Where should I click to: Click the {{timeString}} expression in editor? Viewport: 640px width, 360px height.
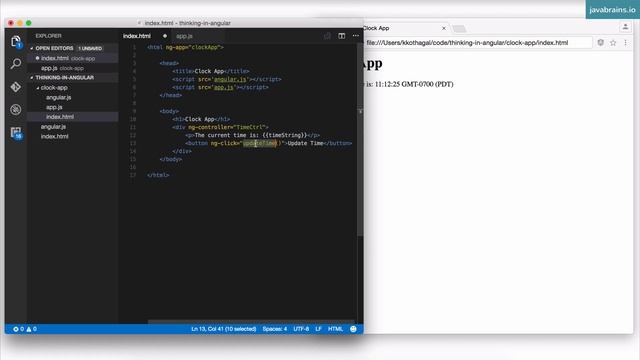pyautogui.click(x=284, y=135)
